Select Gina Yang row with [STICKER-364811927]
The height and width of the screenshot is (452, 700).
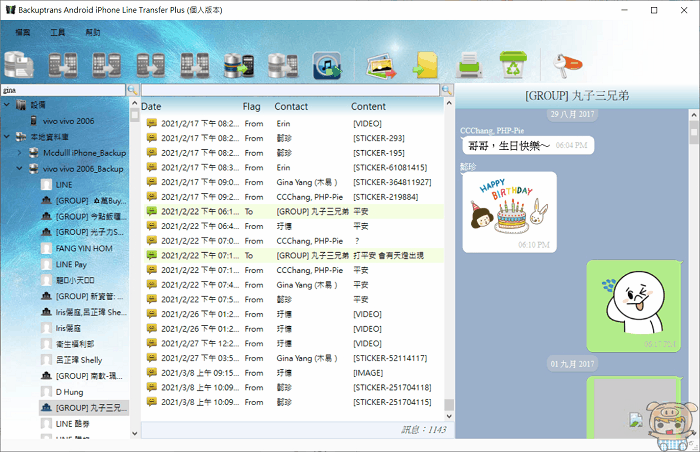(292, 182)
